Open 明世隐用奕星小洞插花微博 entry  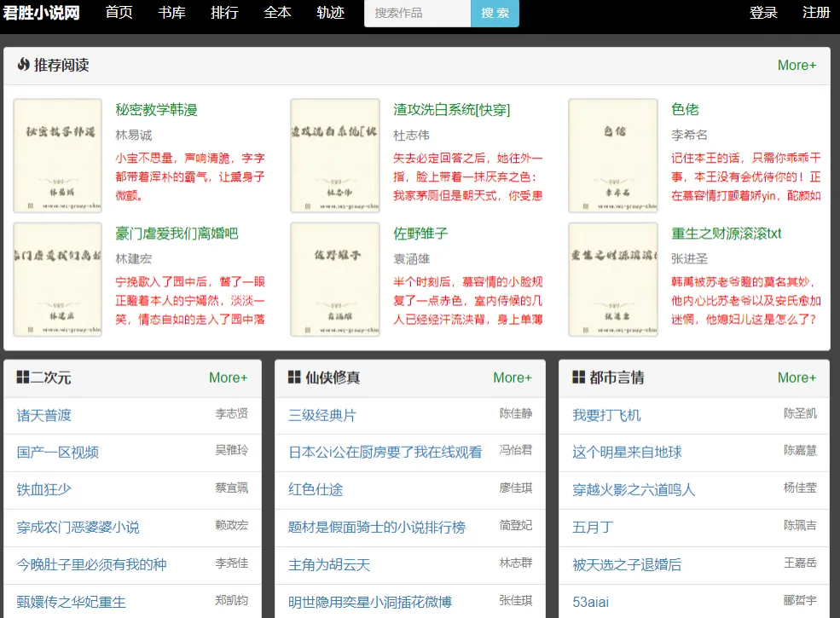pos(370,602)
